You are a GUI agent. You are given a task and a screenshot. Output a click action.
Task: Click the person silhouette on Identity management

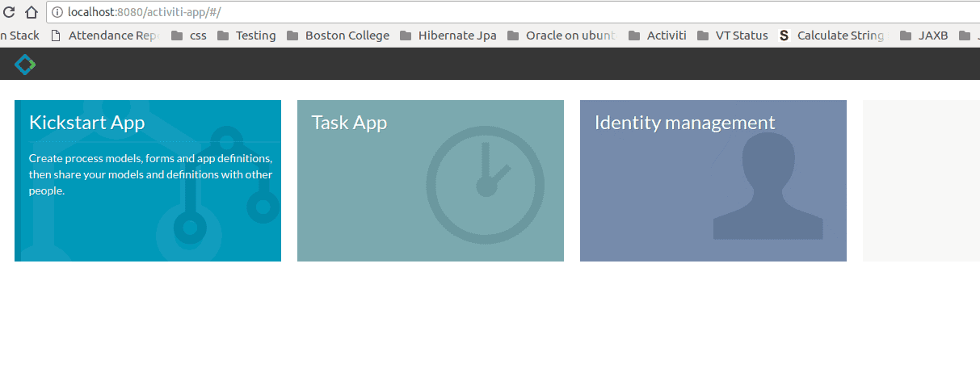pos(768,186)
